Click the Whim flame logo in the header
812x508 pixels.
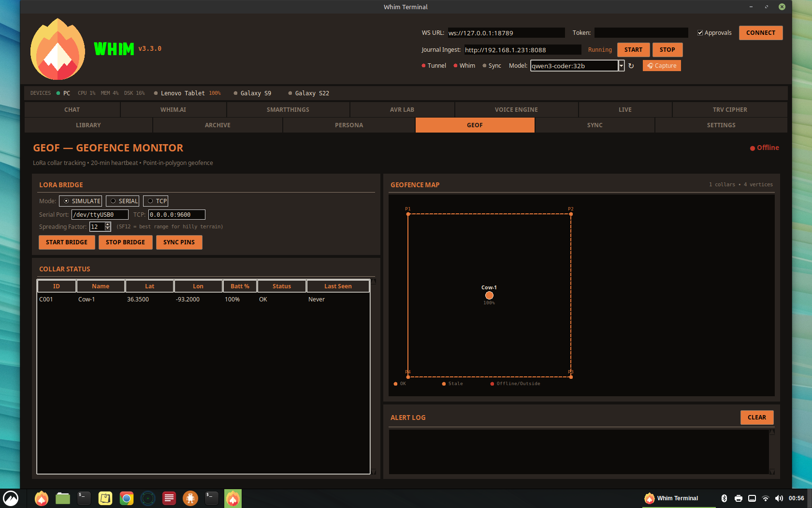pos(57,48)
